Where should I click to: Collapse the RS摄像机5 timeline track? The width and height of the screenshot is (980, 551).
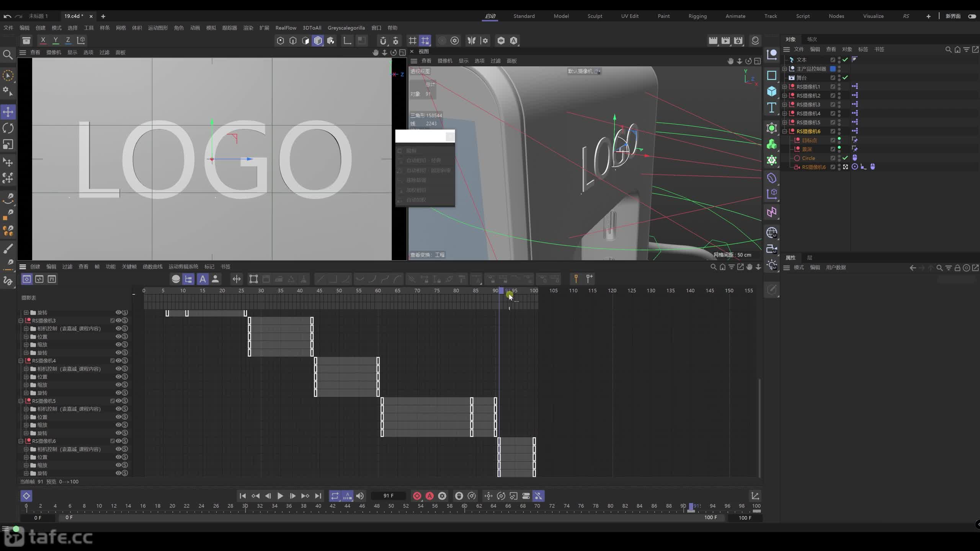click(x=21, y=401)
